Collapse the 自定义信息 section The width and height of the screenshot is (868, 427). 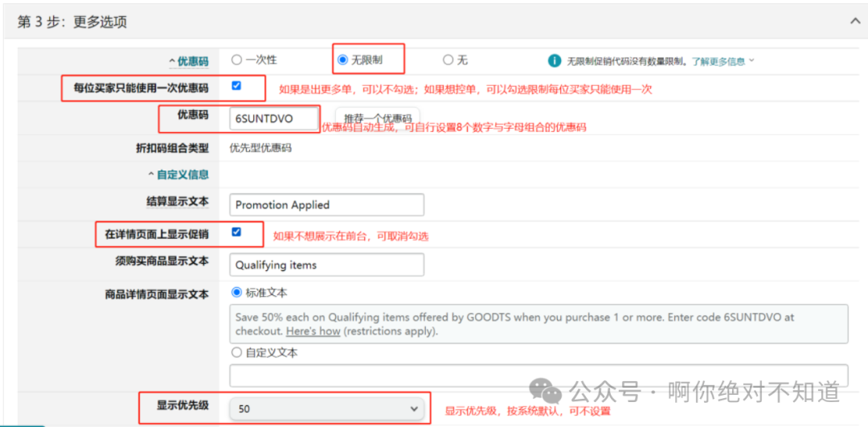click(x=178, y=174)
